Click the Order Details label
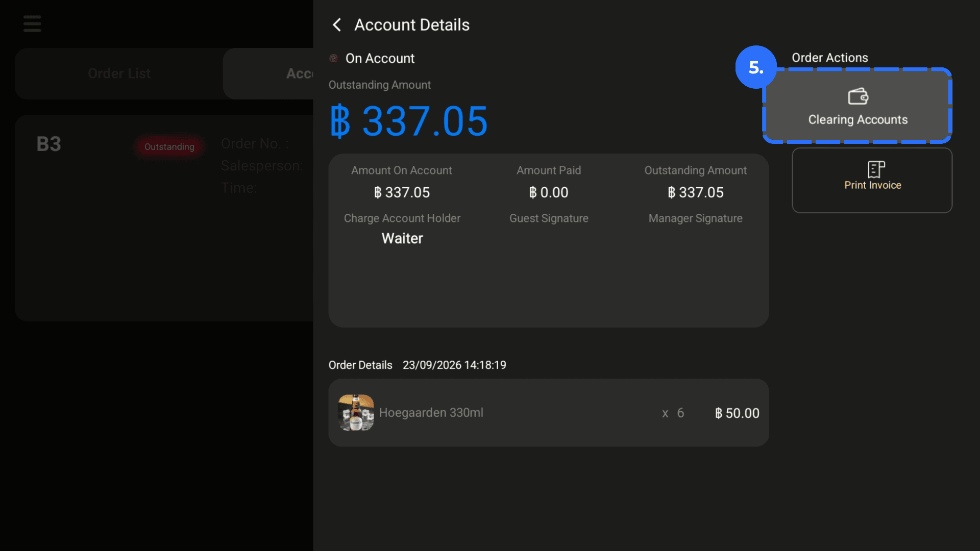Screen dimensions: 980x551 360,365
